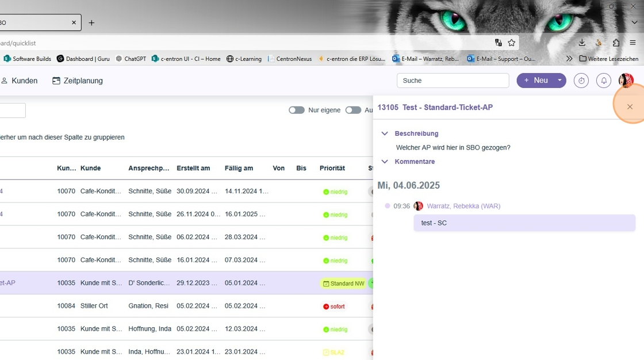The width and height of the screenshot is (644, 360).
Task: Collapse the Beschreibung section
Action: coord(385,133)
